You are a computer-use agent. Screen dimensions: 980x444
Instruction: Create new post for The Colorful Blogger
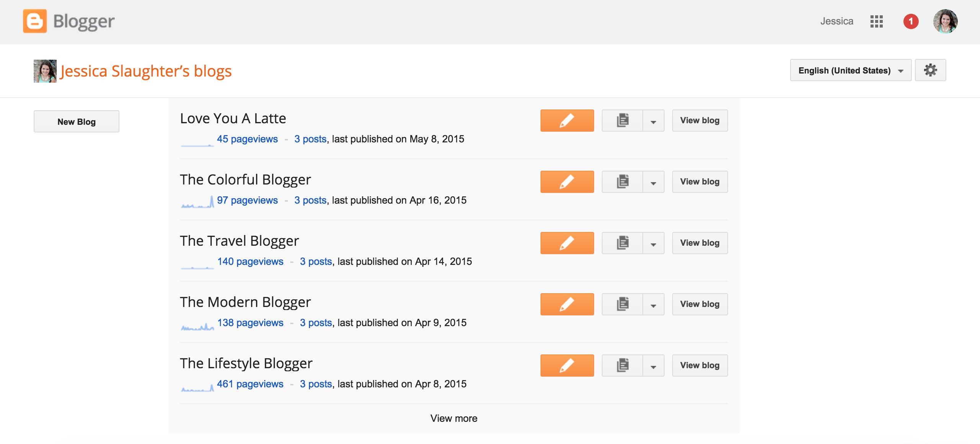567,182
